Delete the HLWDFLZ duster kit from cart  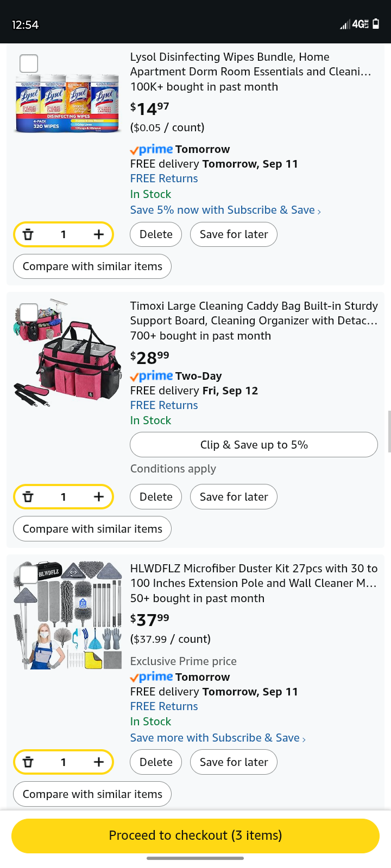tap(156, 762)
